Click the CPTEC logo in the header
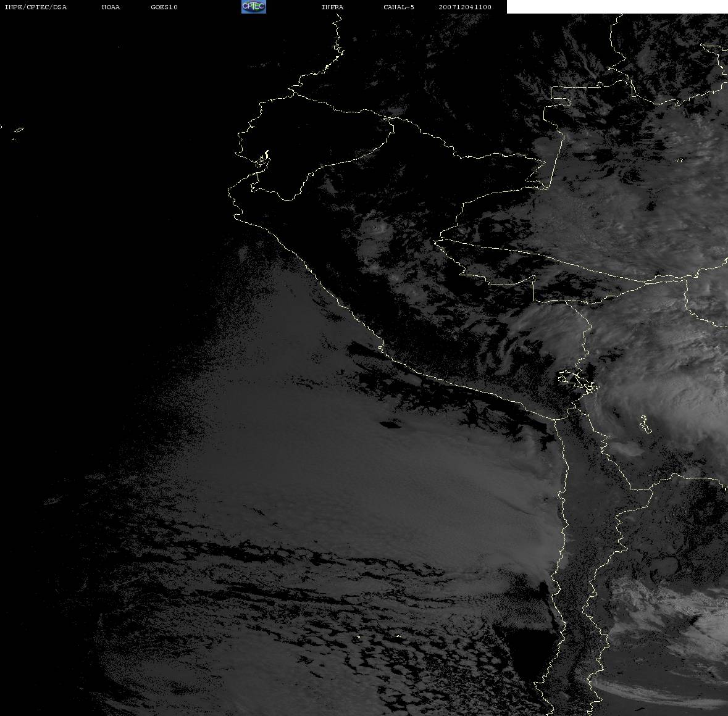The height and width of the screenshot is (716, 728). pos(254,7)
